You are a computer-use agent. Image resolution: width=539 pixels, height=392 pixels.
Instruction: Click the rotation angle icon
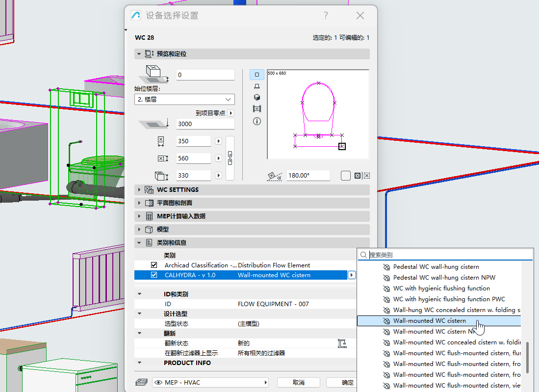[275, 176]
